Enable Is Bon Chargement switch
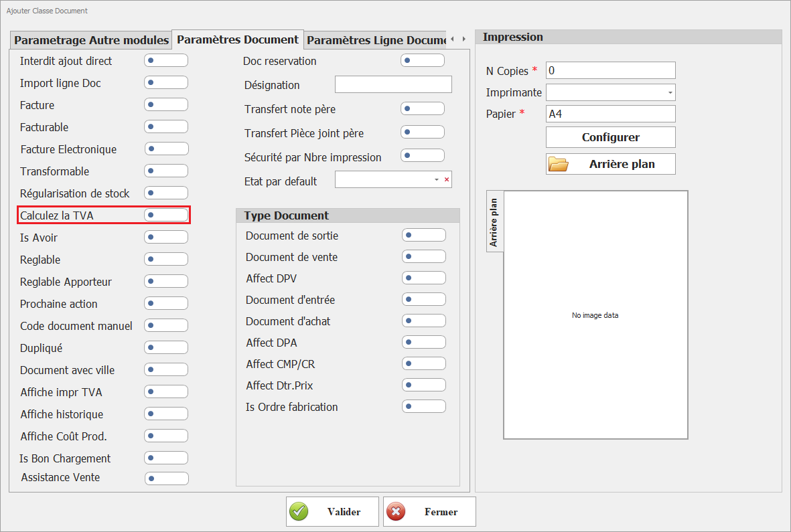The width and height of the screenshot is (791, 532). tap(166, 458)
